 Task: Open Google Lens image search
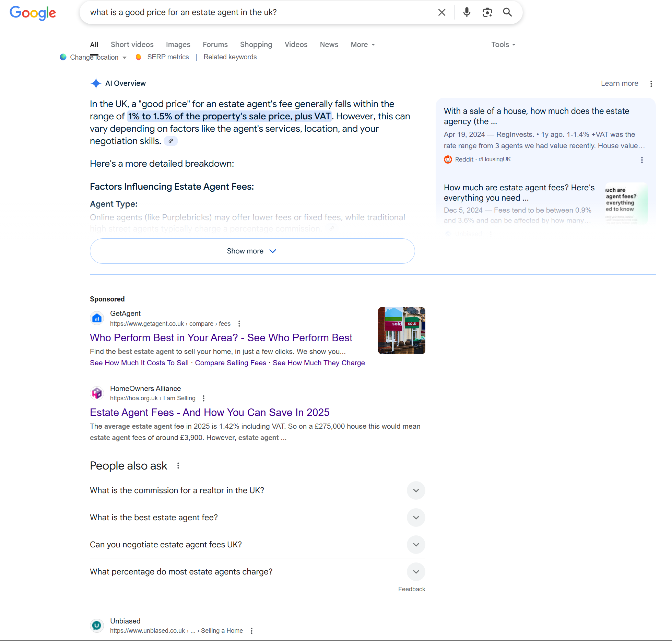(487, 12)
